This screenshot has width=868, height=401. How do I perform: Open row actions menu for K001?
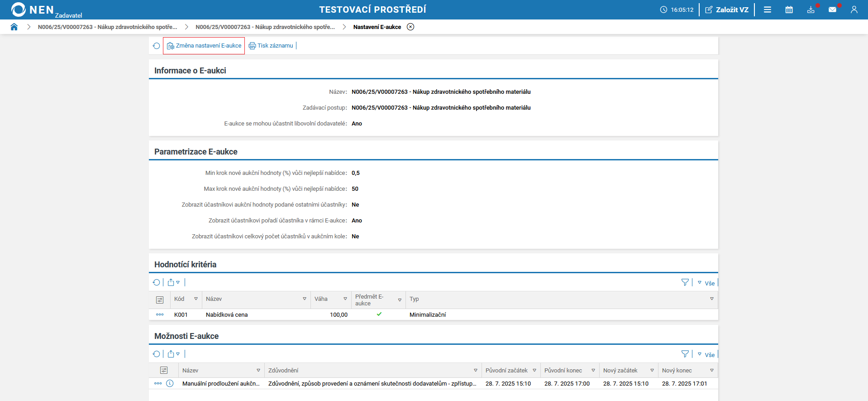point(160,314)
